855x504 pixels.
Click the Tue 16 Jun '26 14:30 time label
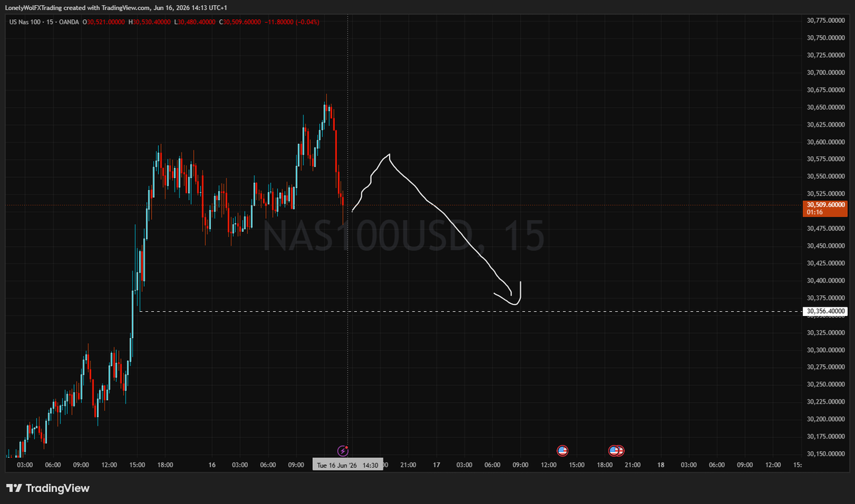click(348, 465)
